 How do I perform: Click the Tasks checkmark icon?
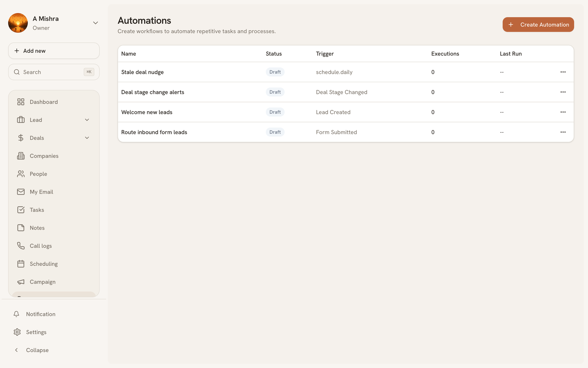tap(21, 210)
